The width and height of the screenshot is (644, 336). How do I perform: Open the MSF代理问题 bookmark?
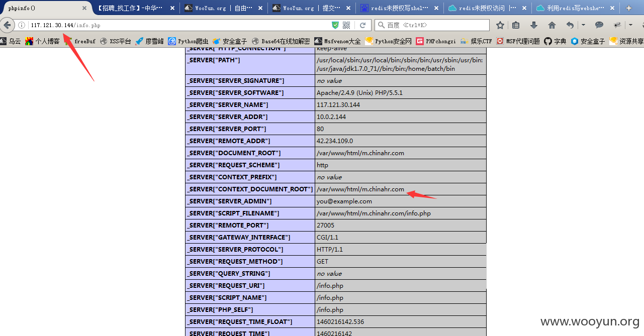(x=518, y=41)
